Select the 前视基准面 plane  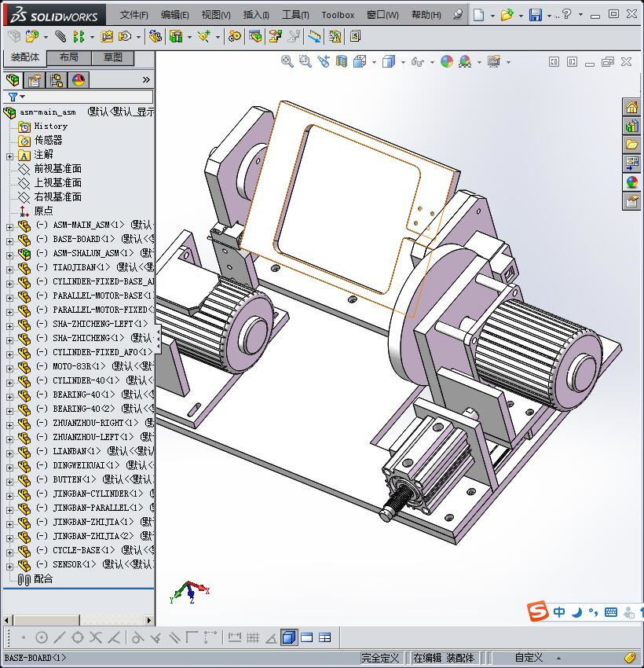(57, 169)
